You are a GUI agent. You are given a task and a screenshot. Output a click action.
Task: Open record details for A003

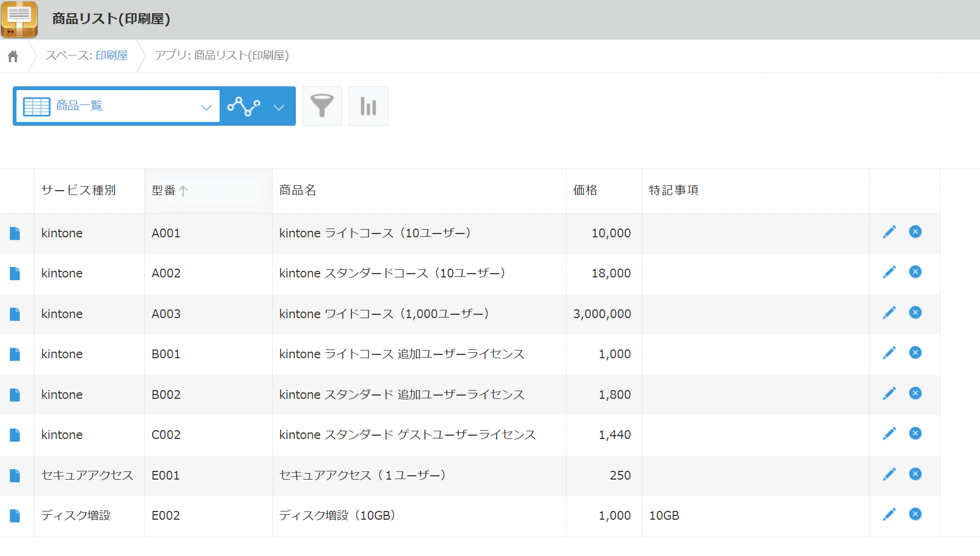15,314
